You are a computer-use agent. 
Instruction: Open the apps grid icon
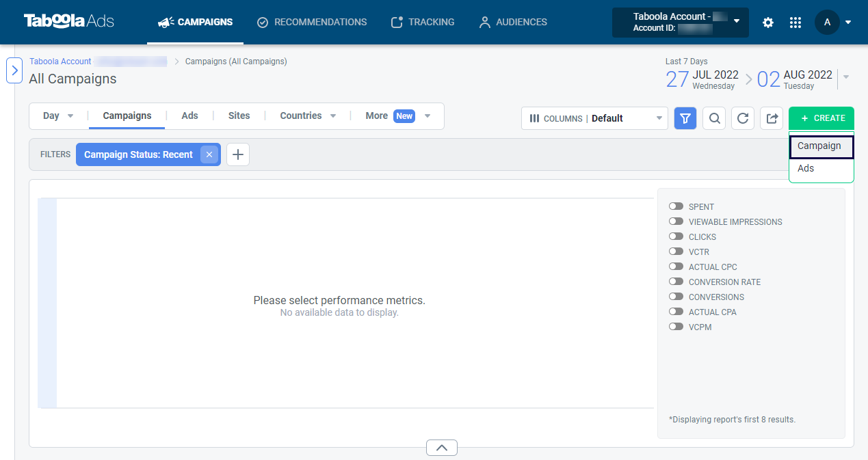(795, 23)
